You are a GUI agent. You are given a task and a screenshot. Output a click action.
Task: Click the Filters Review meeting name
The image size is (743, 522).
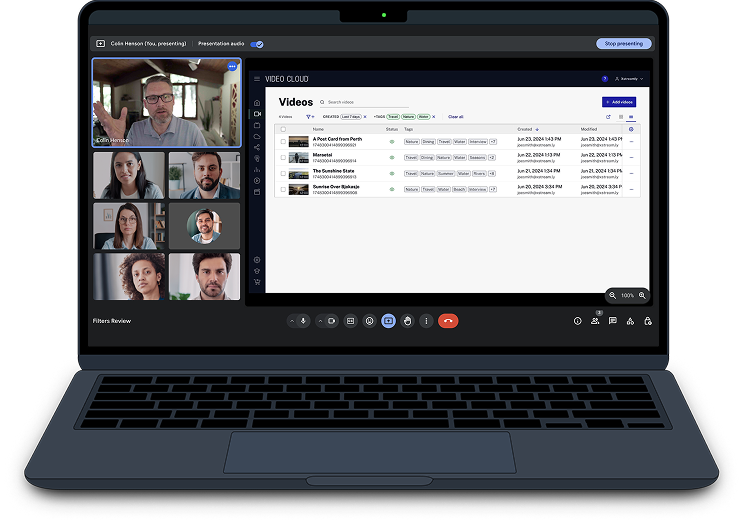pos(112,321)
